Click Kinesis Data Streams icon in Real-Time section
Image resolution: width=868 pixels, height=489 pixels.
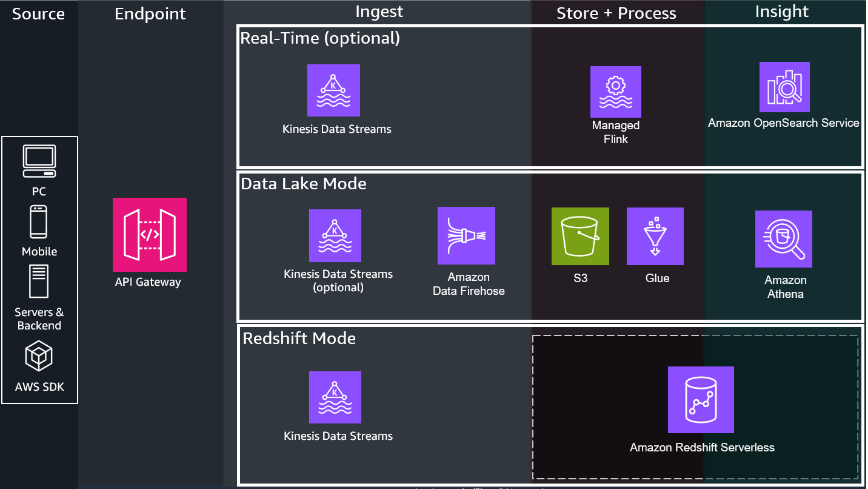tap(333, 90)
